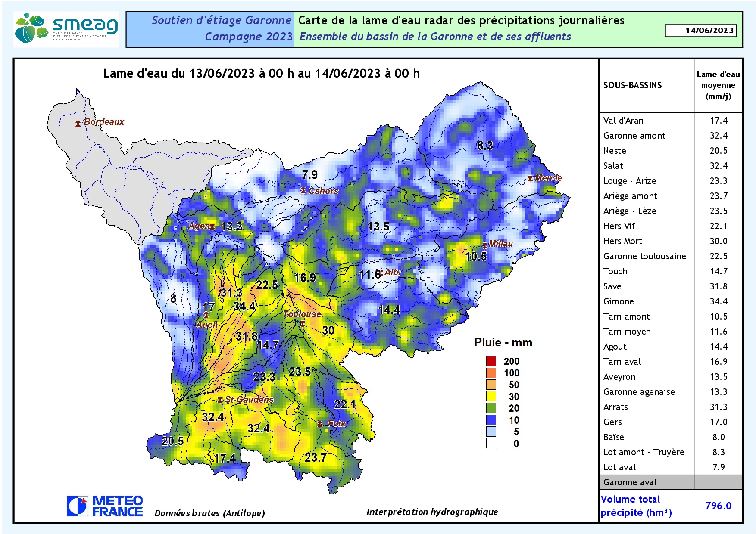Click the 796.0 total volume value
756x534 pixels.
718,506
